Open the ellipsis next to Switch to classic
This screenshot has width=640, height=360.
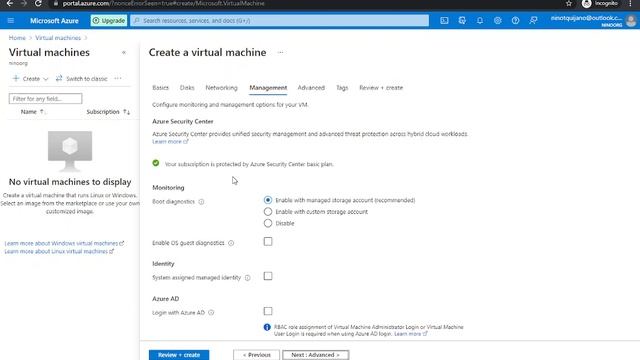click(x=118, y=78)
